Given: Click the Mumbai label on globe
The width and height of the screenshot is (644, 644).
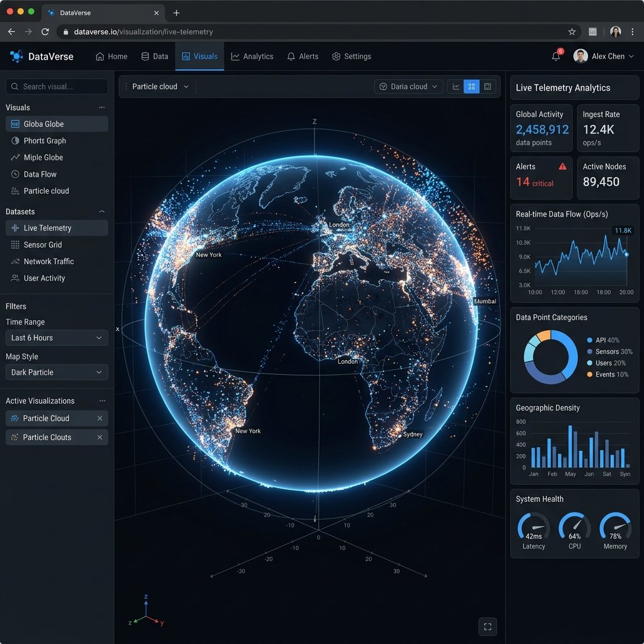Looking at the screenshot, I should pos(485,301).
